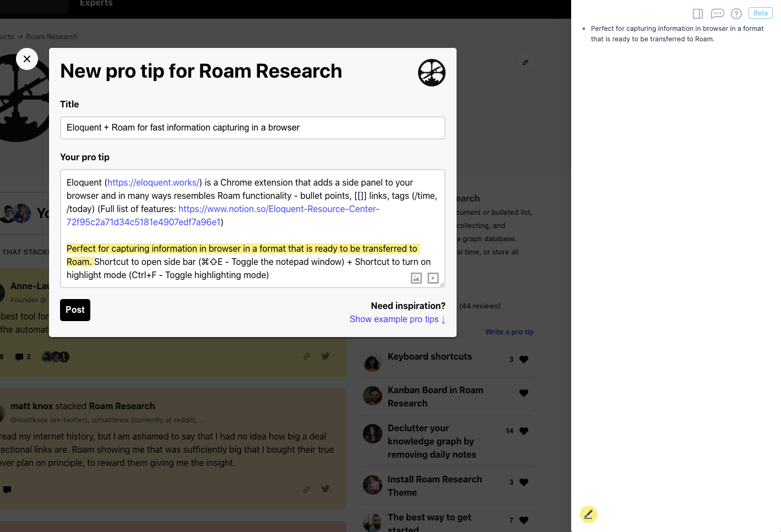
Task: Like The best way to get started tip
Action: [x=524, y=520]
